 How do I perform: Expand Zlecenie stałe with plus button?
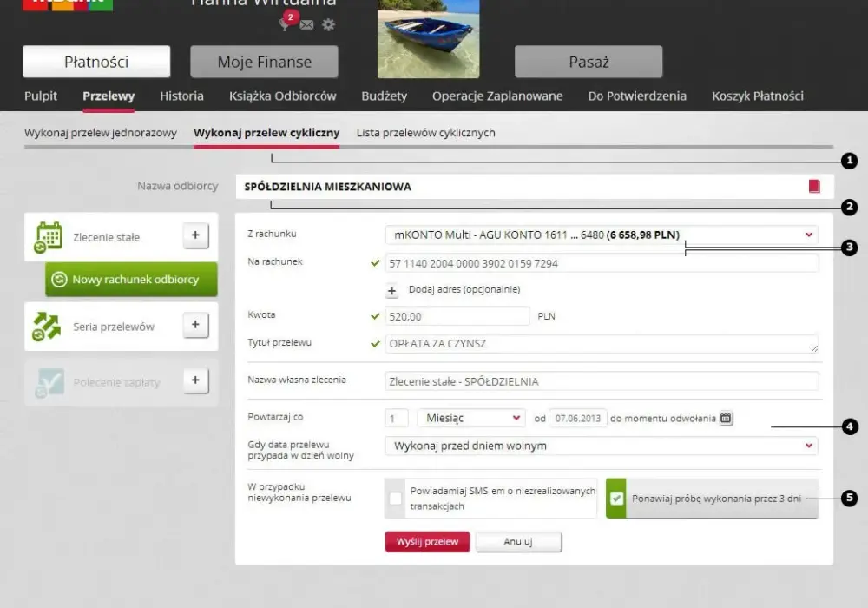coord(195,235)
